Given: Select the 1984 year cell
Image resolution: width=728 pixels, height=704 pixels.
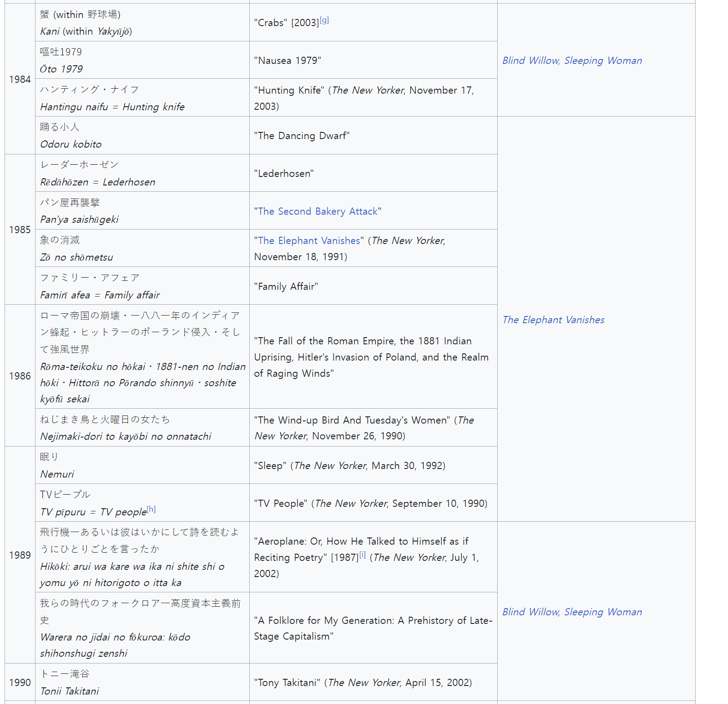Looking at the screenshot, I should 20,79.
